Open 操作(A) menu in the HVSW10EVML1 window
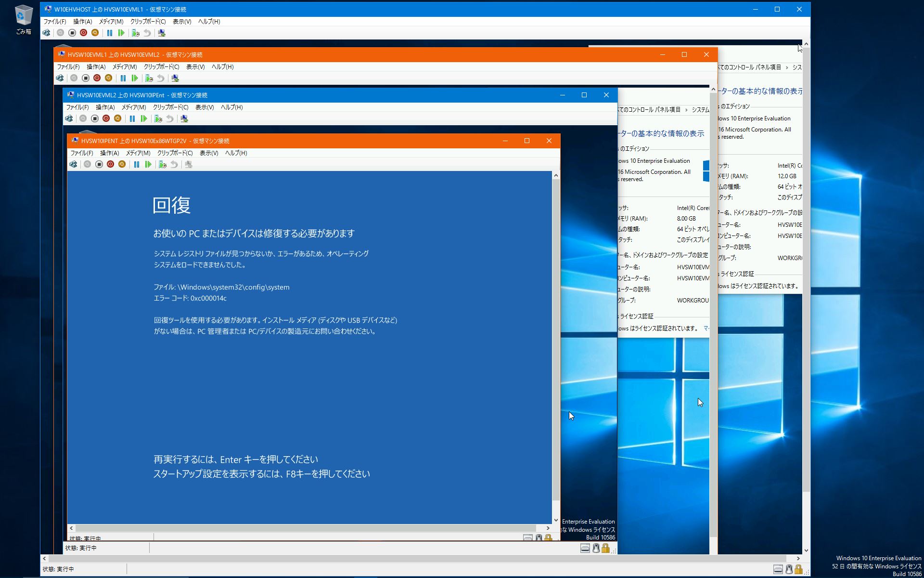924x578 pixels. tap(82, 22)
